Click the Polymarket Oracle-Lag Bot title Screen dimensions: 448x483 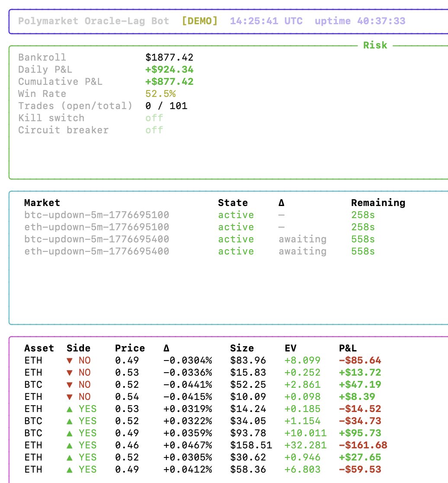[x=93, y=21]
